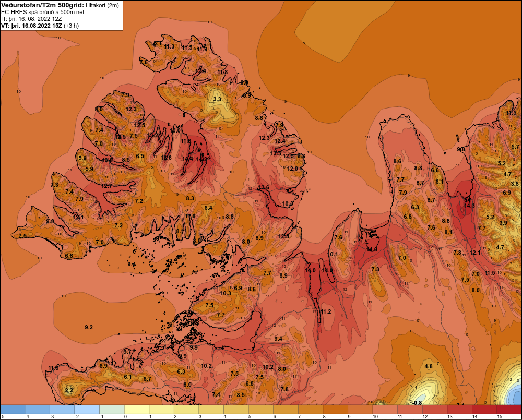Click the 6.6 temperature value on the map

[x=435, y=170]
